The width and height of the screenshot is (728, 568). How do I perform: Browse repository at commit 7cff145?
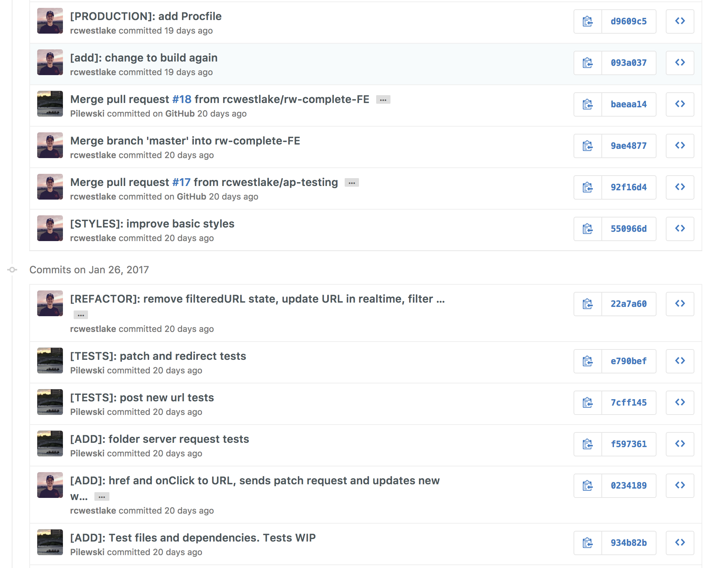click(680, 403)
